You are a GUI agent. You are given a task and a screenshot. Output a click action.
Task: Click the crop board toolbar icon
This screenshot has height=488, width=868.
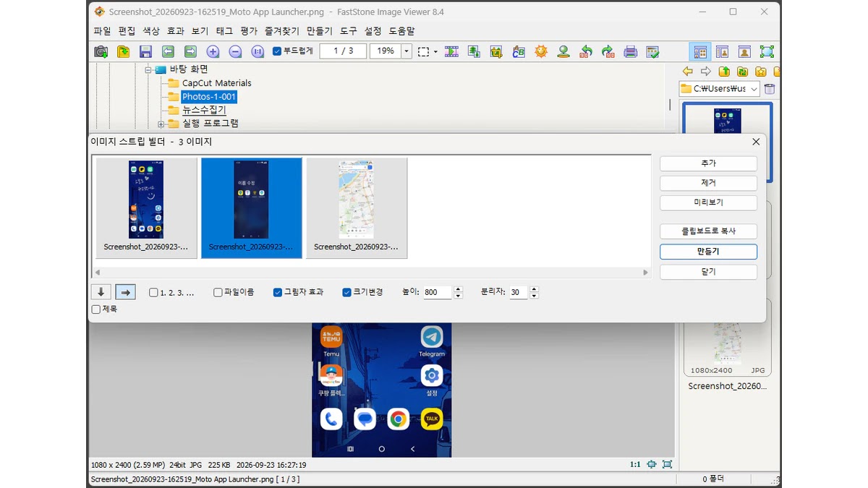[496, 51]
